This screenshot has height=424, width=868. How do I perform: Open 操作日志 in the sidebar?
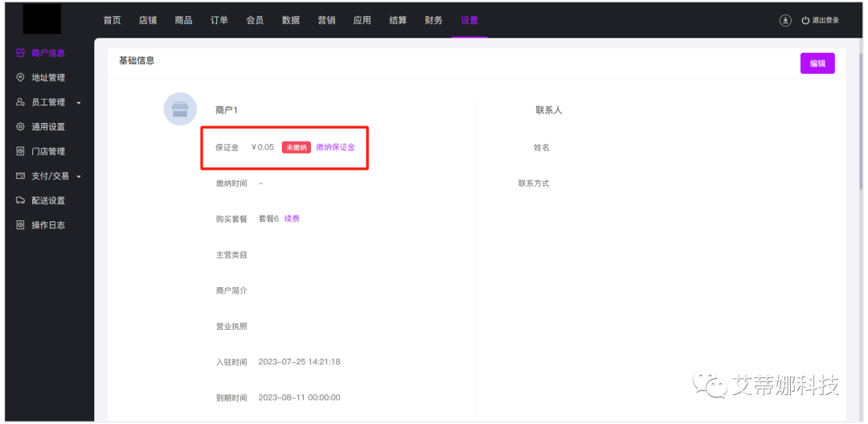[48, 225]
